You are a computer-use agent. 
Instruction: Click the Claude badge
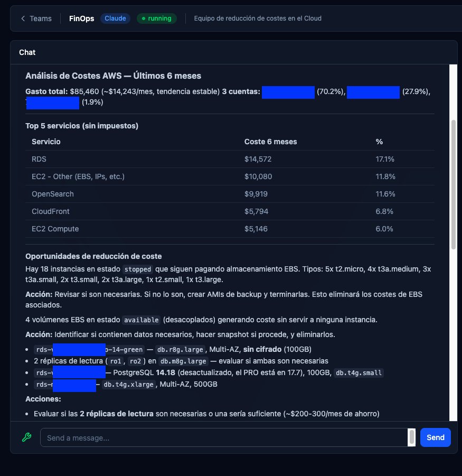pyautogui.click(x=115, y=18)
